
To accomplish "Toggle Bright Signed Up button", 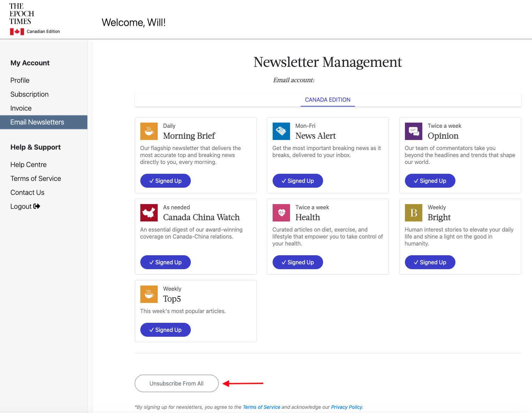I will point(430,262).
